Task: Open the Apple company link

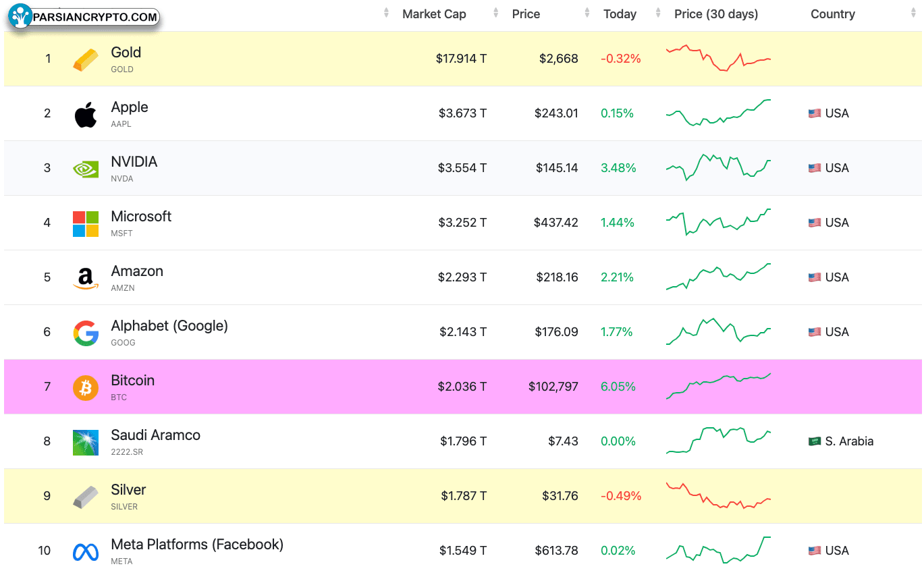Action: pos(130,107)
